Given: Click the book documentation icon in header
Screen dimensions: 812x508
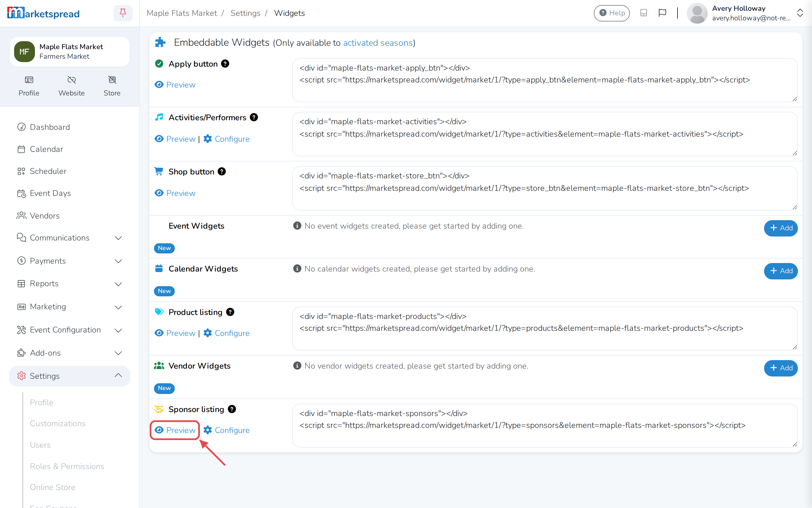Looking at the screenshot, I should pos(643,13).
